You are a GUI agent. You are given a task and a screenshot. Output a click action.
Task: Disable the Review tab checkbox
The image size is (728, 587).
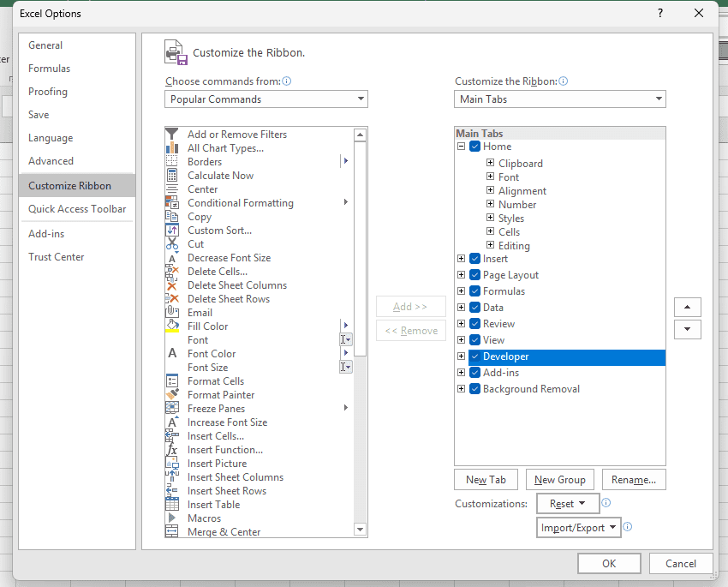tap(475, 323)
